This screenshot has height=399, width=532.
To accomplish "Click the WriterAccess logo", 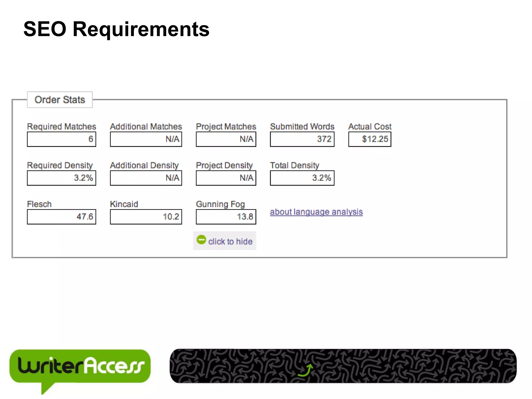I will pos(80,367).
